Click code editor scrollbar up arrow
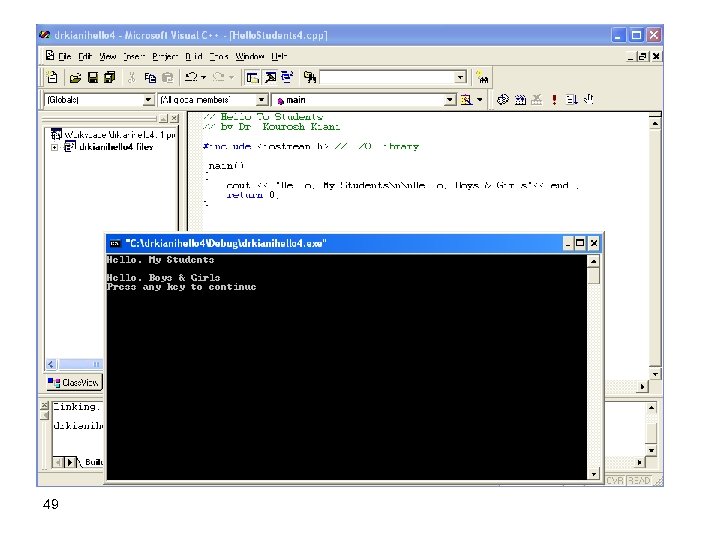 [x=655, y=123]
